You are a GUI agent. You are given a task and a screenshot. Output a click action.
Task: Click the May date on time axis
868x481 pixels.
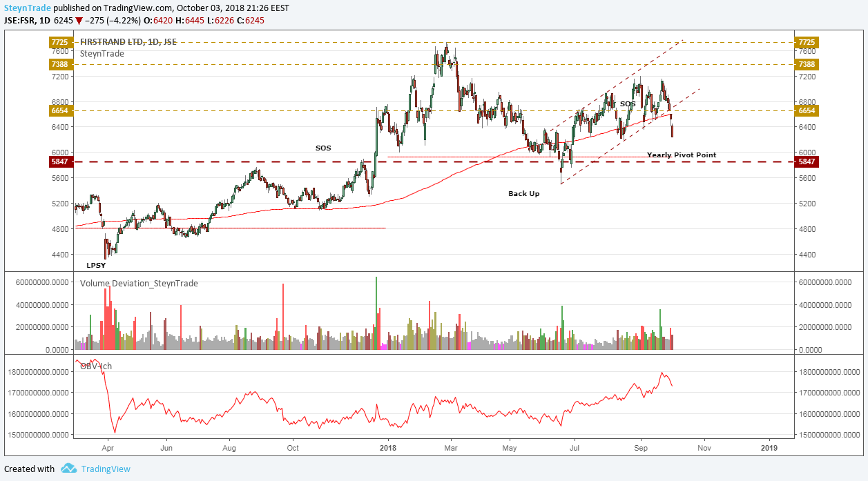pyautogui.click(x=510, y=447)
